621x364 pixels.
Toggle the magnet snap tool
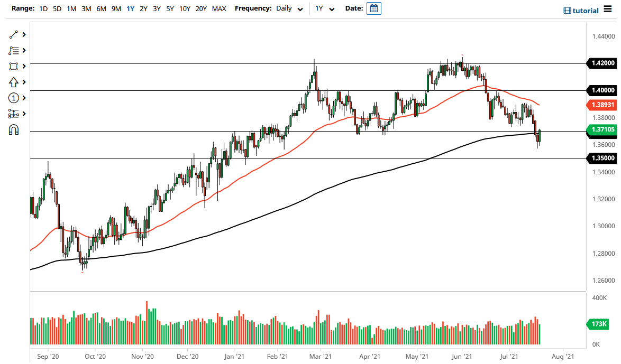click(15, 129)
